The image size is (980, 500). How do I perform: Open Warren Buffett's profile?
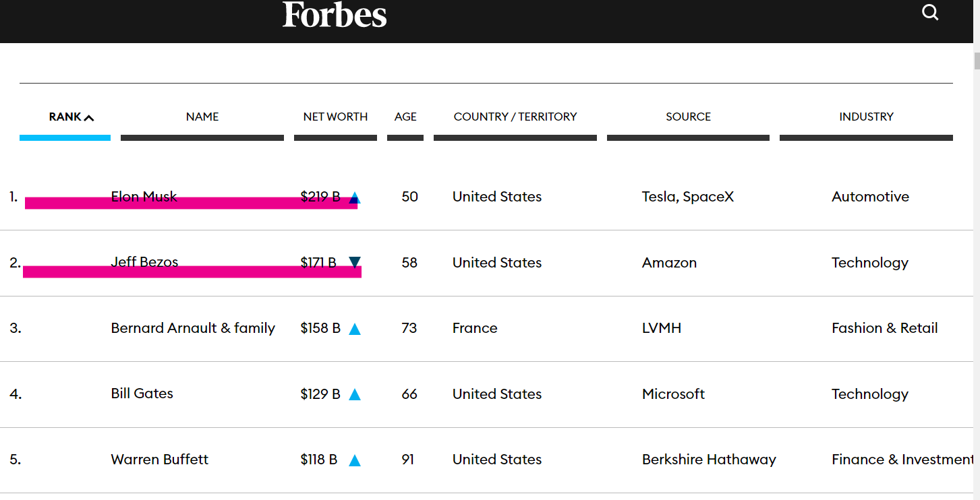(x=160, y=460)
